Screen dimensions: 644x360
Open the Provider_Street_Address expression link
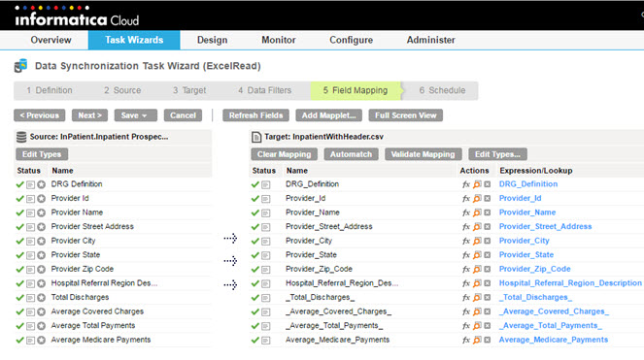click(545, 227)
